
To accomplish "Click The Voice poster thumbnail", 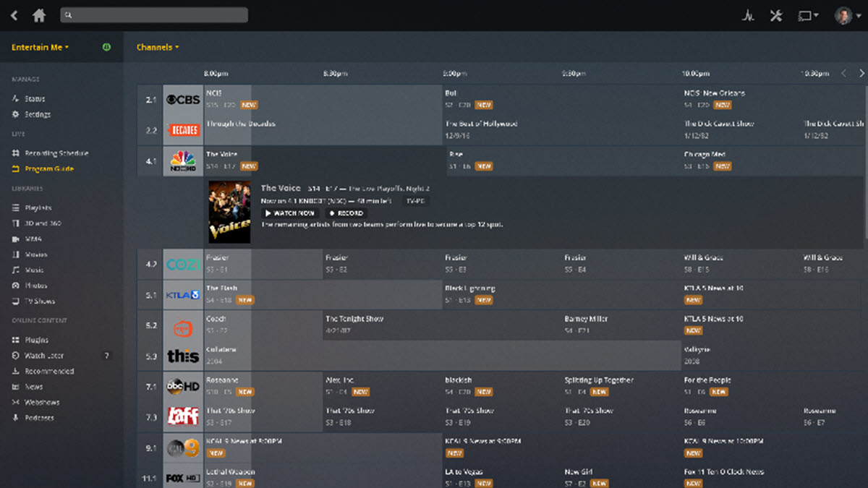I will 229,211.
